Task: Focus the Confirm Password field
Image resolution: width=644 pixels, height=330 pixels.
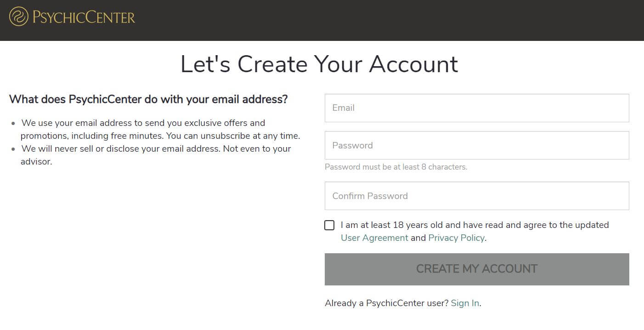Action: tap(476, 195)
